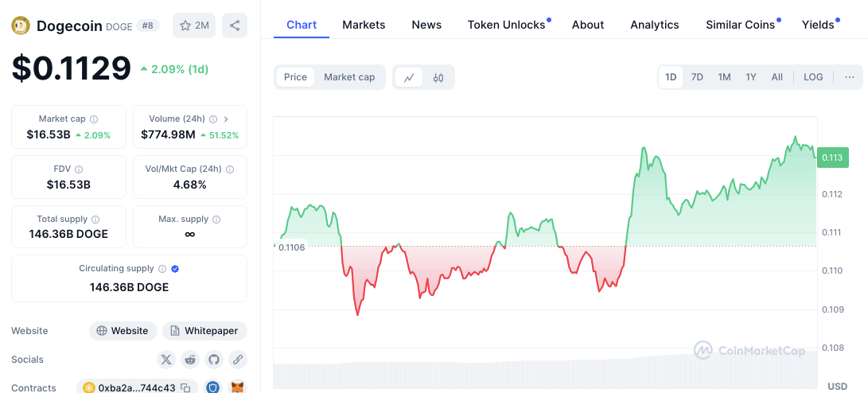Click the Dogecoin logo icon

click(21, 25)
